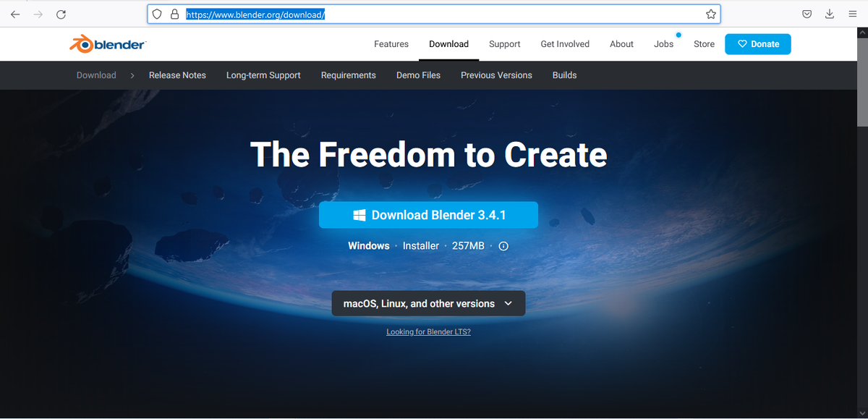Visit the Jobs page

(663, 44)
